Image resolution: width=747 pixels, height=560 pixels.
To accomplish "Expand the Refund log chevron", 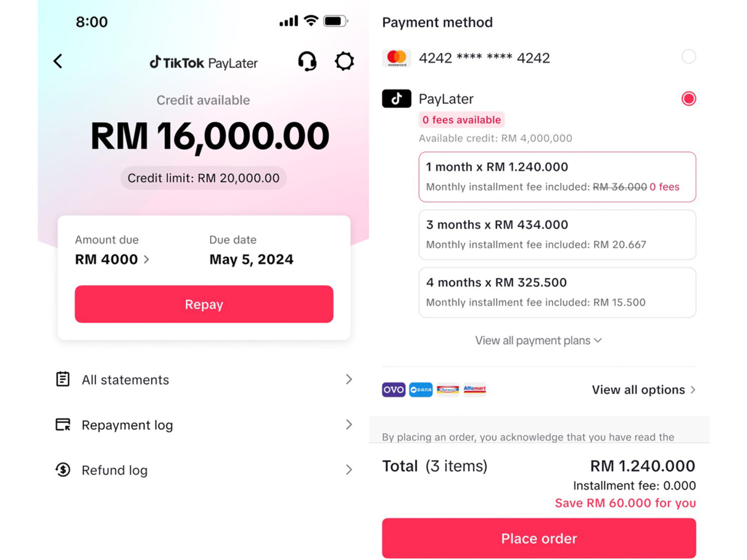I will (349, 469).
